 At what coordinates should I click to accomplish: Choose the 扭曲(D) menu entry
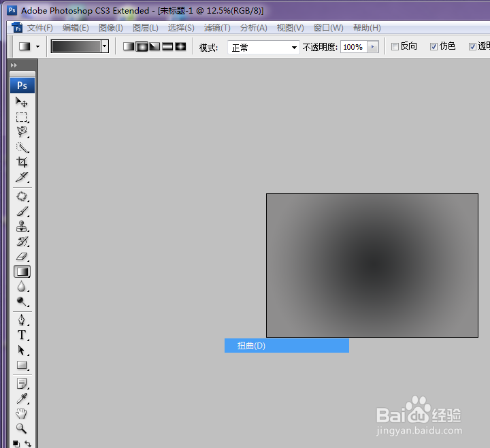click(287, 345)
